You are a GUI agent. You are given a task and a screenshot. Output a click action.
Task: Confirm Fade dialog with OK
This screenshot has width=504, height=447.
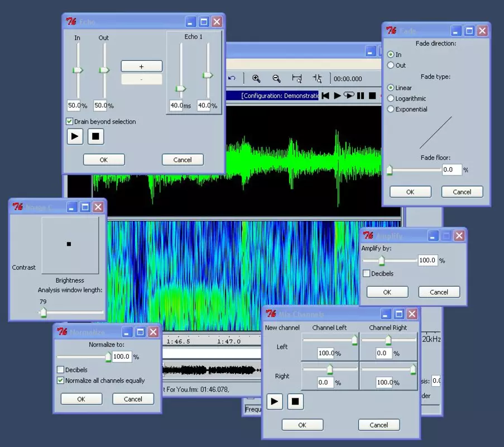pos(410,192)
